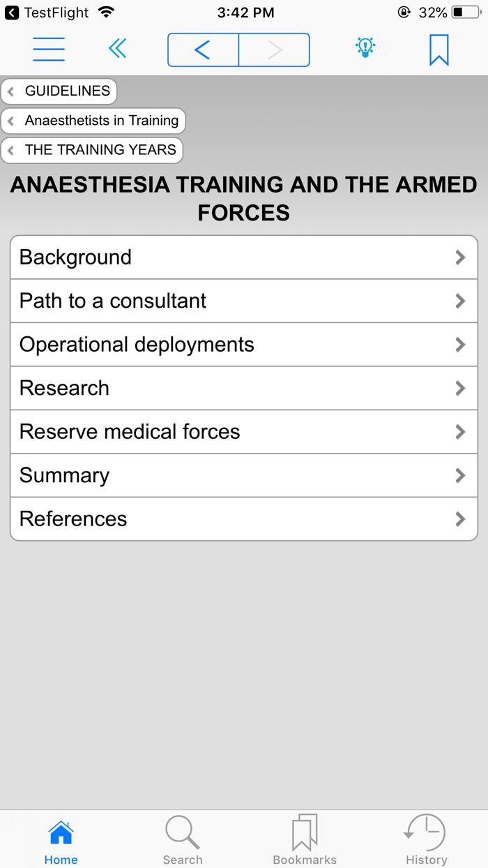
Task: Go back to Anaesthetists in Training
Action: [93, 121]
